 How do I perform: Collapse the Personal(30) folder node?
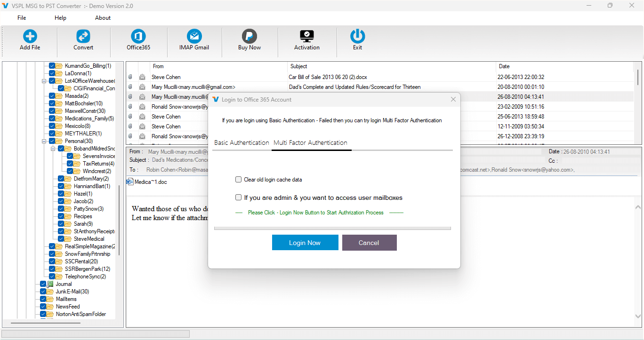coord(44,141)
